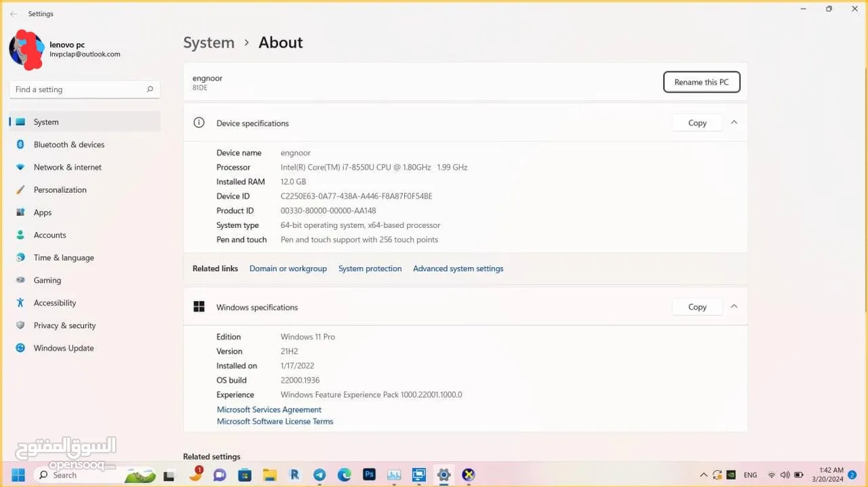
Task: Open Task View from the taskbar
Action: coord(169,476)
